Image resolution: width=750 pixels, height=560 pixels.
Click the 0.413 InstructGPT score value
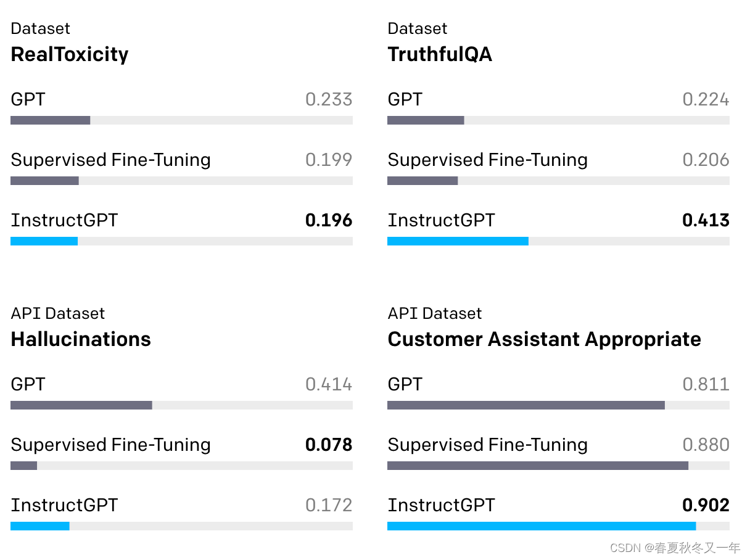click(706, 220)
